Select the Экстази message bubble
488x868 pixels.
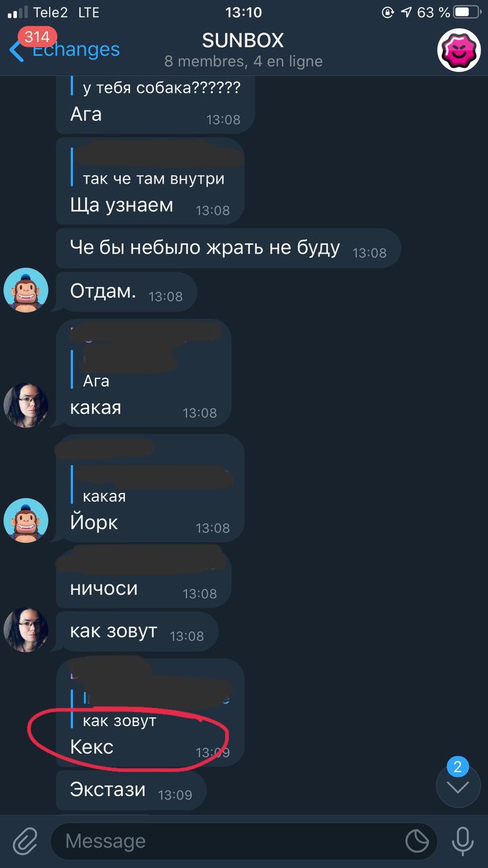pyautogui.click(x=131, y=790)
